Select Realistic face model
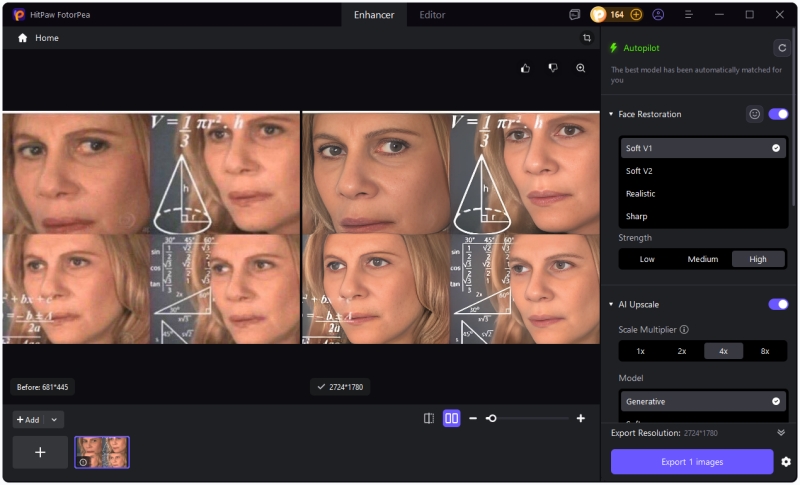The width and height of the screenshot is (800, 485). point(703,194)
